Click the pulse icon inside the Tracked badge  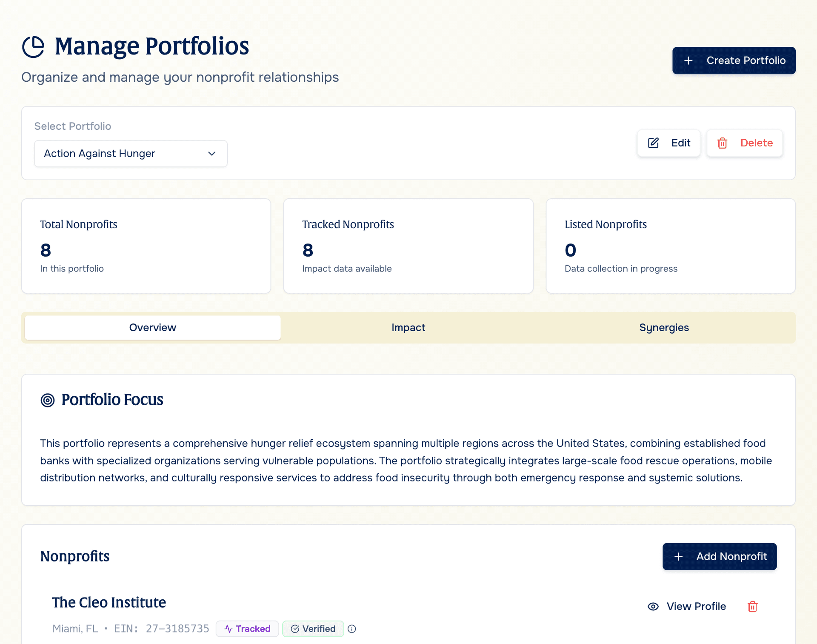[x=229, y=629]
